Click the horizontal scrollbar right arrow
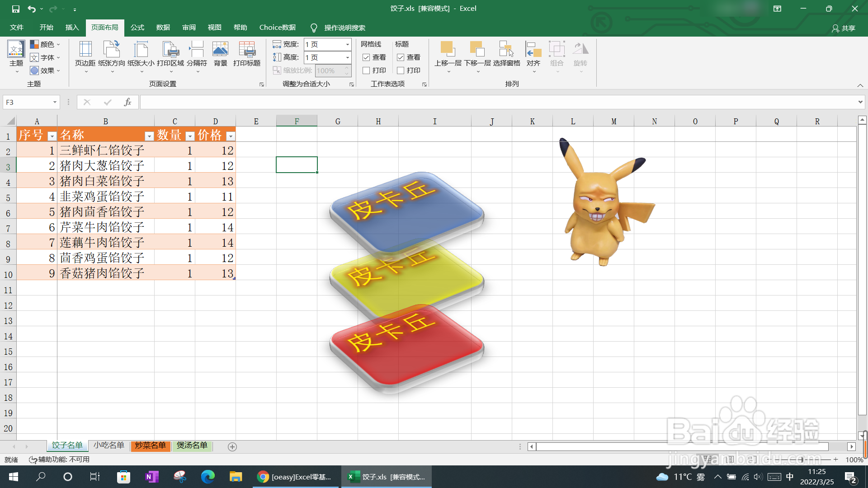This screenshot has height=488, width=868. [x=852, y=446]
